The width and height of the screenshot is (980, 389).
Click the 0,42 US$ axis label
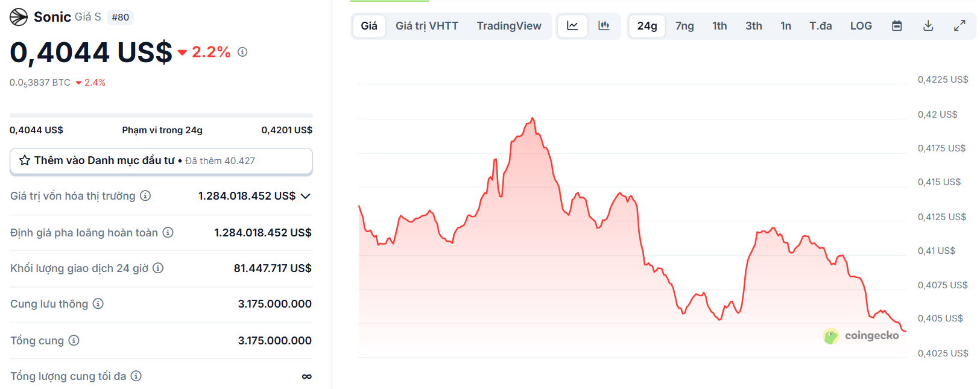(937, 115)
